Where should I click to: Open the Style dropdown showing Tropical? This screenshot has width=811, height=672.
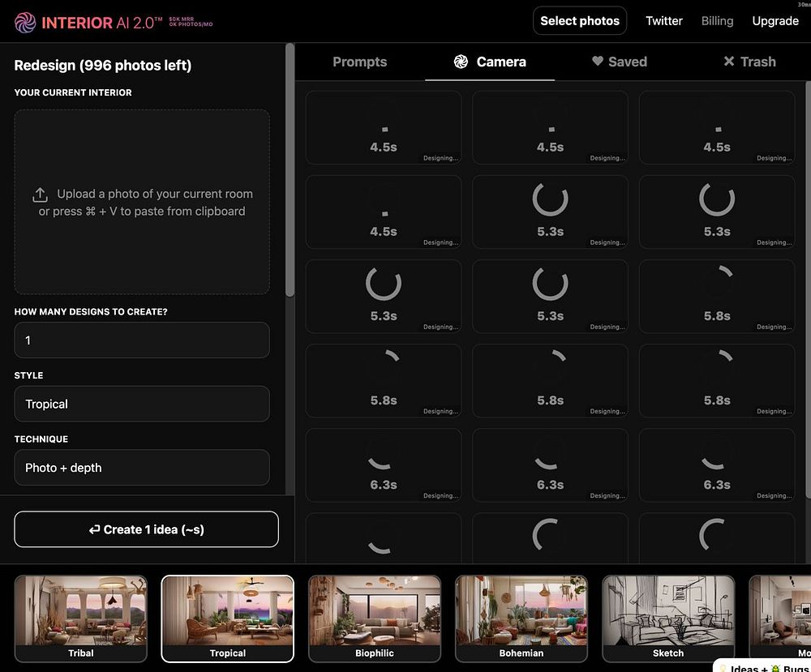[x=142, y=404]
